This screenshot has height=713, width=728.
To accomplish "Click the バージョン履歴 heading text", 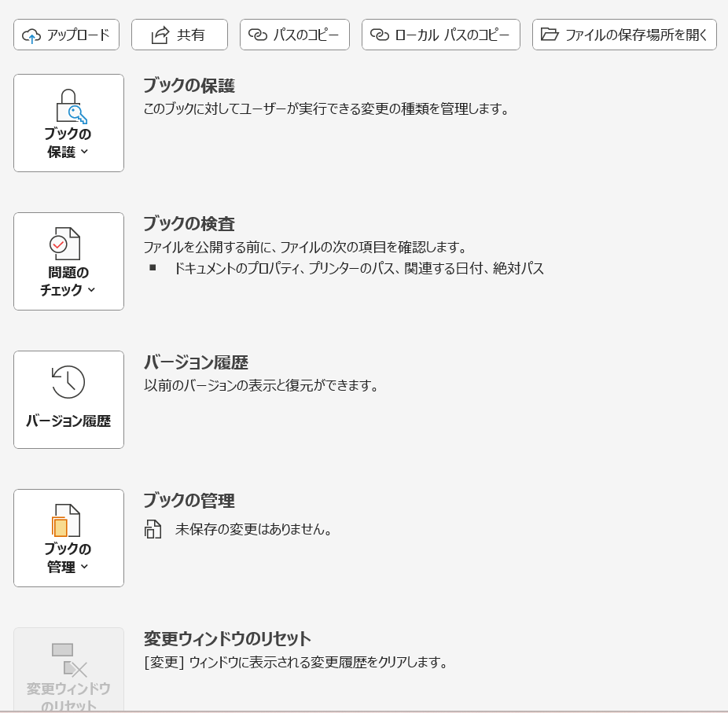I will (x=196, y=362).
